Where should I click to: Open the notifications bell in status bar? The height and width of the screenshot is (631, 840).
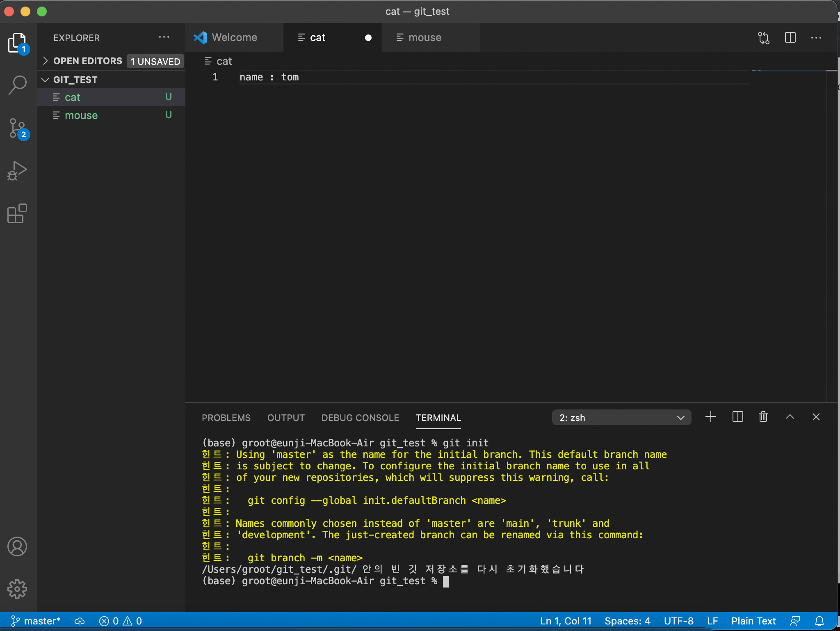(819, 621)
